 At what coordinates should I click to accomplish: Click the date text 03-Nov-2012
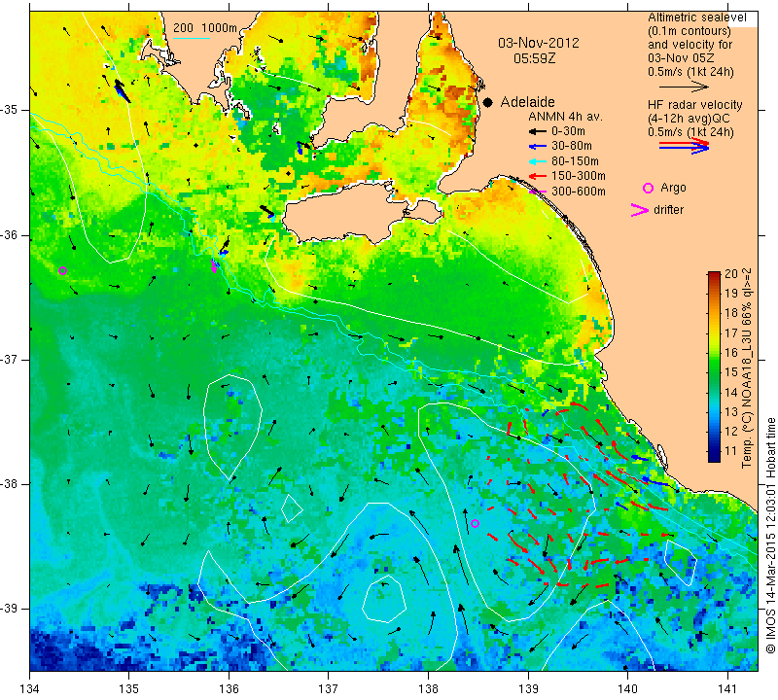(539, 43)
